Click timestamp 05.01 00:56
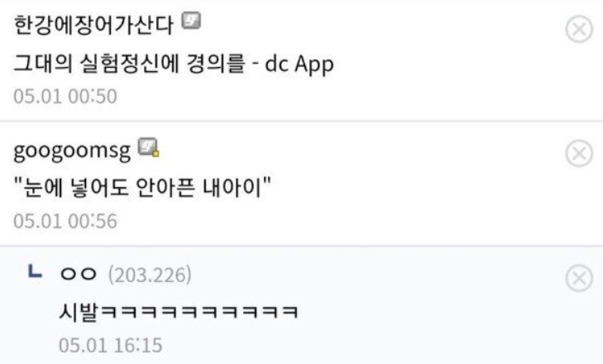Viewport: 603px width, 364px height. click(65, 221)
